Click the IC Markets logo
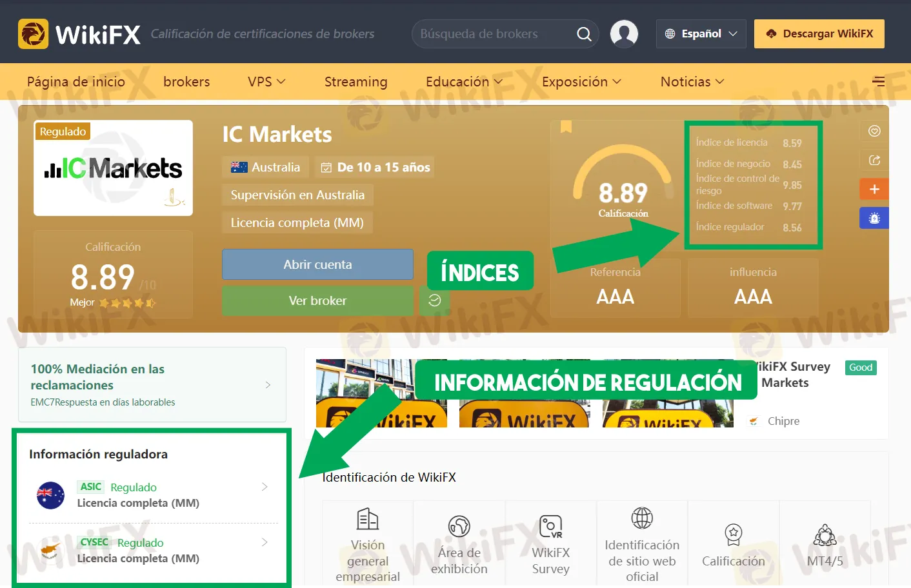Image resolution: width=911 pixels, height=588 pixels. click(113, 168)
